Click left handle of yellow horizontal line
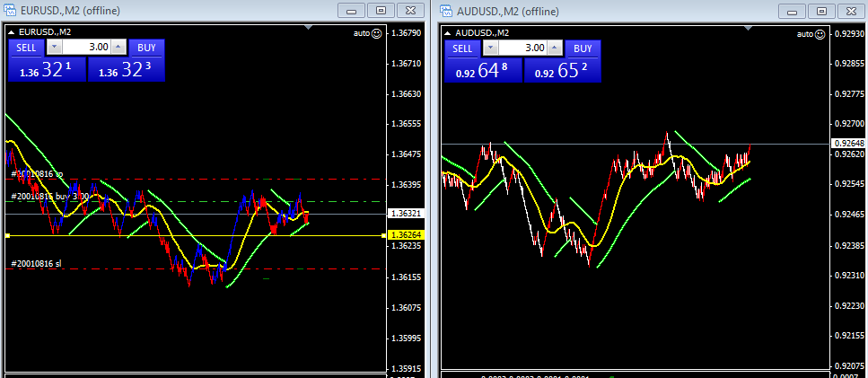 (7, 236)
